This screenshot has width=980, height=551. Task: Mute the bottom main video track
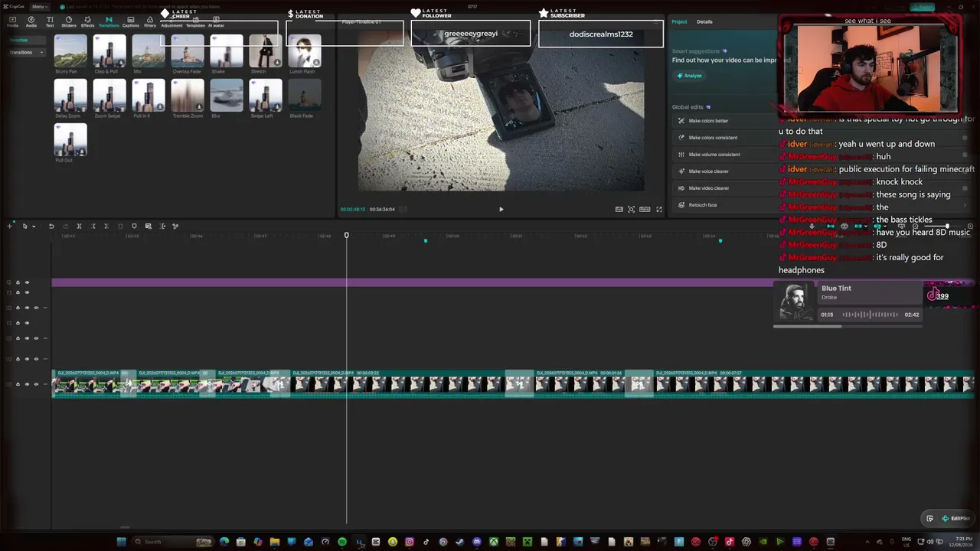click(x=36, y=384)
